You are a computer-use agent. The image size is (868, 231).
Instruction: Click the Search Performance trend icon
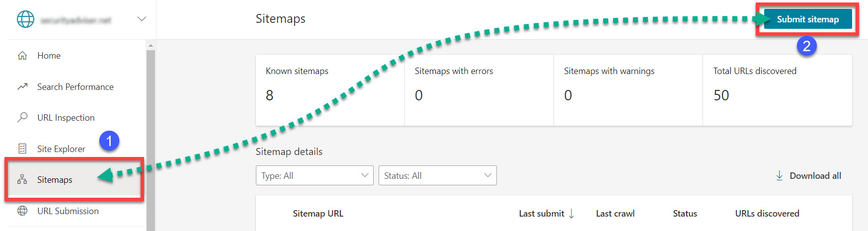[22, 87]
